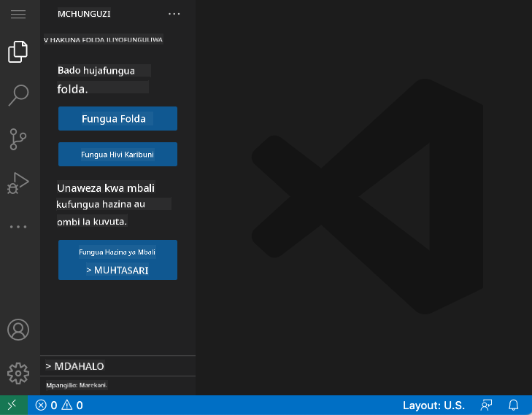
Task: Open the Accounts menu
Action: [x=18, y=330]
